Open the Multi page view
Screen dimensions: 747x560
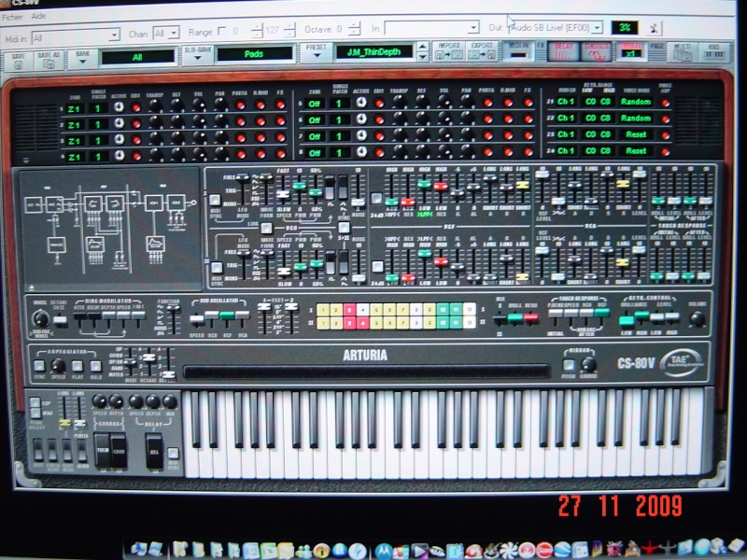(x=683, y=51)
